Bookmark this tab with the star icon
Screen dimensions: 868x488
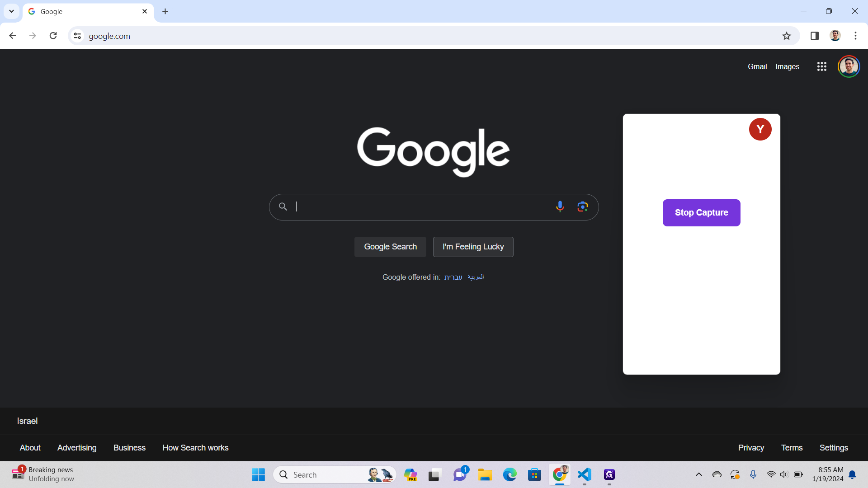(787, 36)
